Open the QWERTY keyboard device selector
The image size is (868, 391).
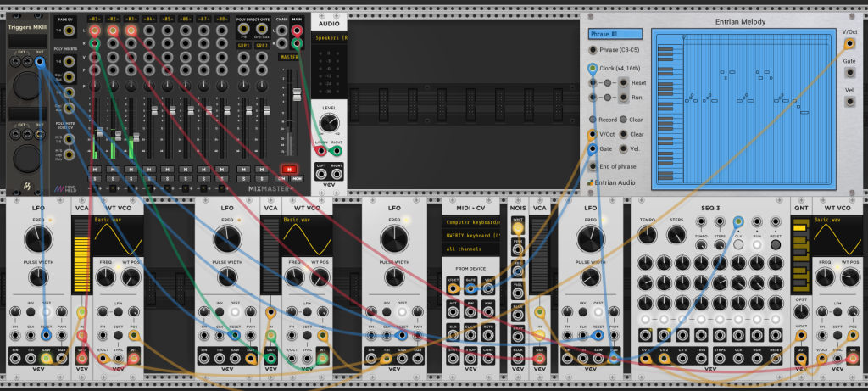[470, 236]
